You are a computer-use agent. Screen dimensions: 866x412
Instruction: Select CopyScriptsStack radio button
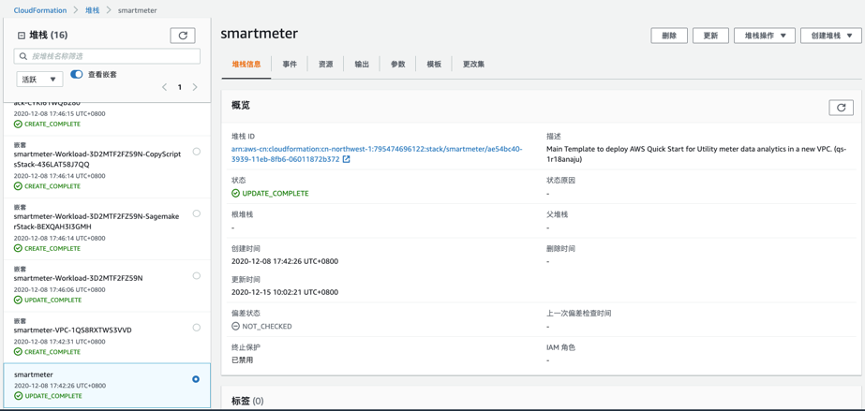tap(197, 151)
